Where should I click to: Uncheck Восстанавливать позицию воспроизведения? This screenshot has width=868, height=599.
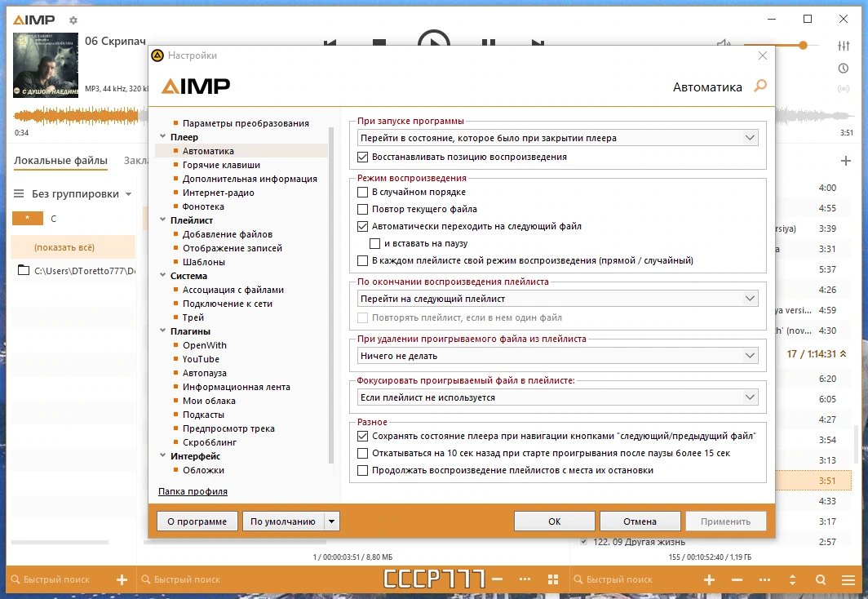(x=362, y=158)
